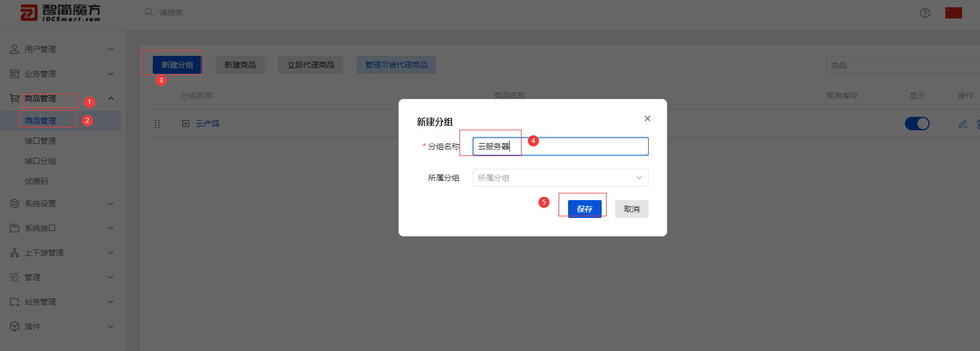Click the 上下游管理 hierarchy icon
Image resolution: width=980 pixels, height=351 pixels.
click(x=15, y=253)
